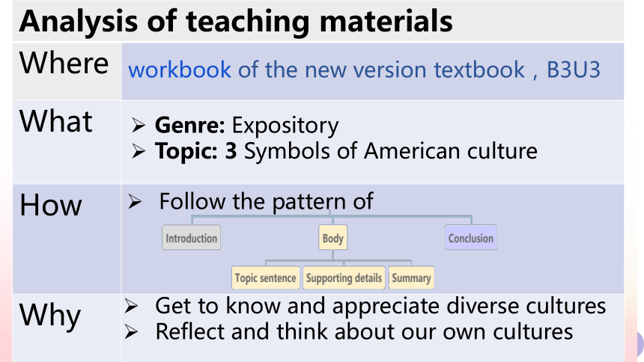Click the 'Expository' genre text
644x362 pixels.
[285, 125]
